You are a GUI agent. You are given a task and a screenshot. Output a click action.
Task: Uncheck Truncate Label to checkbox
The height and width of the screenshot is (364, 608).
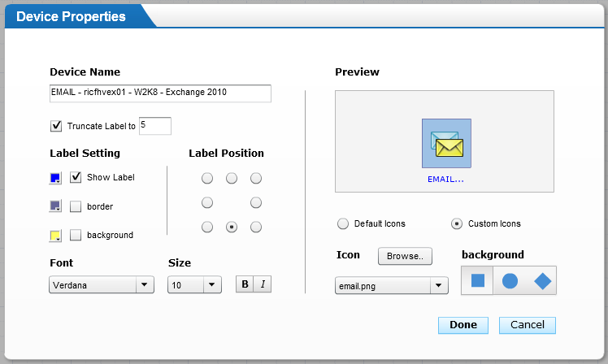pyautogui.click(x=56, y=126)
